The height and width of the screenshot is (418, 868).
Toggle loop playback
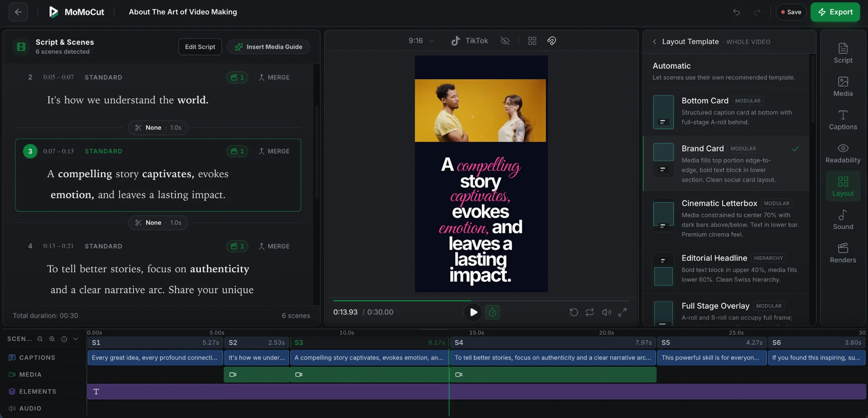590,312
